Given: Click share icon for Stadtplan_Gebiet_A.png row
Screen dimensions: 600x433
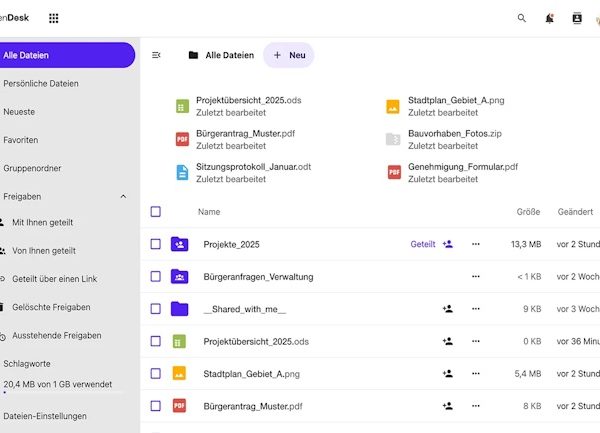Looking at the screenshot, I should coord(448,374).
